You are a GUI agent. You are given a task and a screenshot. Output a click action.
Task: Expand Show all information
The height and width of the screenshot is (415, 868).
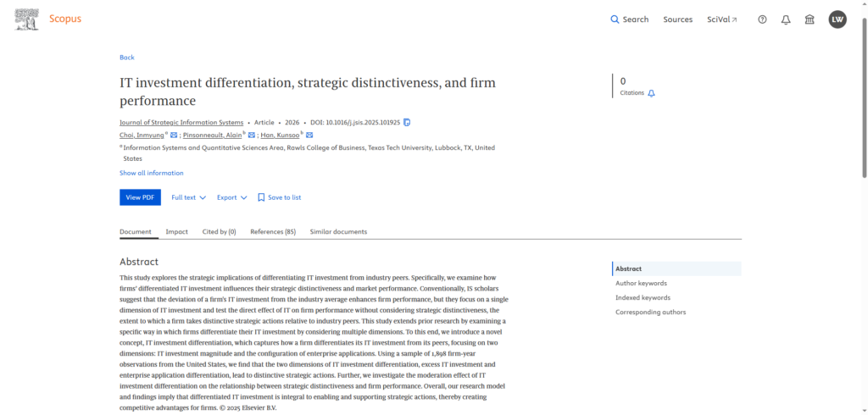151,173
